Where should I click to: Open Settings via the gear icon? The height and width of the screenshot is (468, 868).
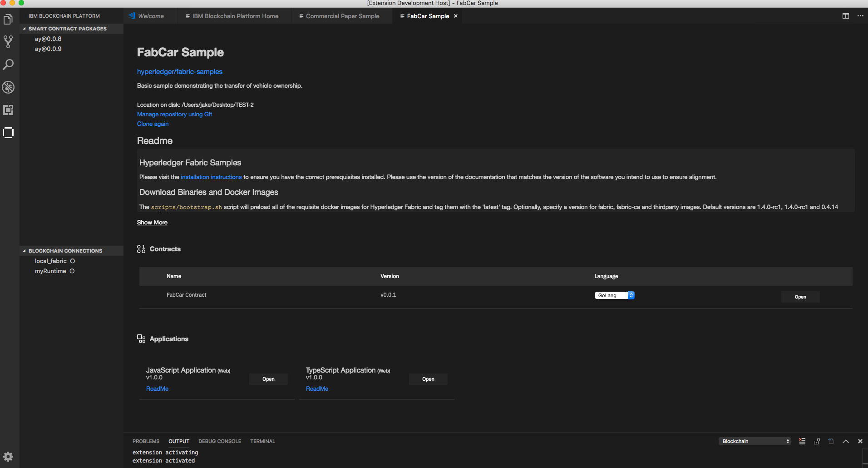[x=8, y=456]
